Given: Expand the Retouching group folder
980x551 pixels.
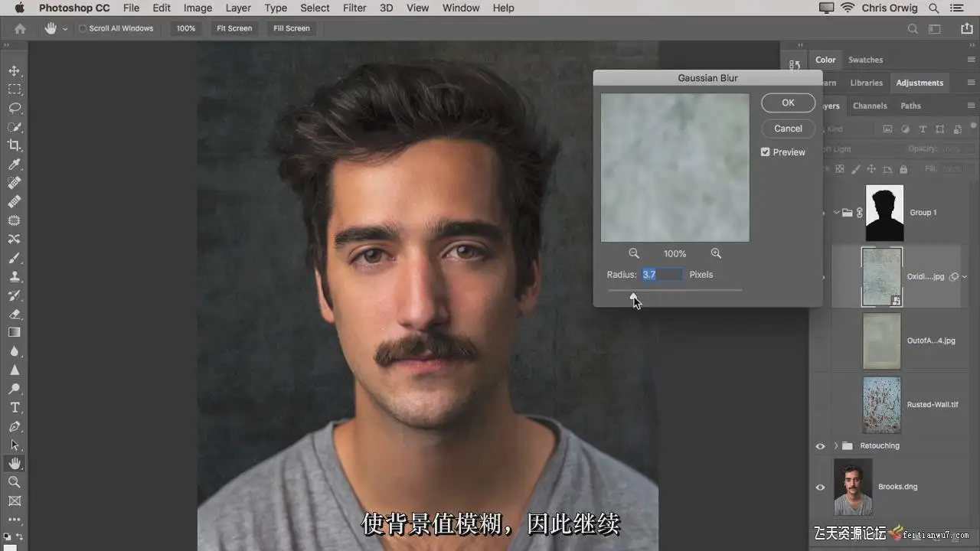Looking at the screenshot, I should 836,446.
